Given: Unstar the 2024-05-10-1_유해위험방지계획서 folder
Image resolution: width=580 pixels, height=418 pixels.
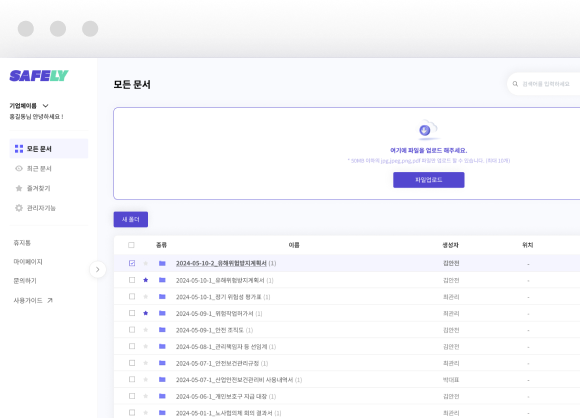Looking at the screenshot, I should (x=146, y=280).
